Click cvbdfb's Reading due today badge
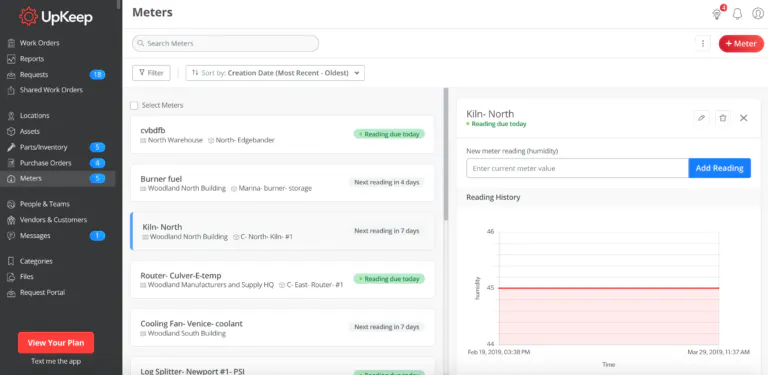 coord(389,134)
